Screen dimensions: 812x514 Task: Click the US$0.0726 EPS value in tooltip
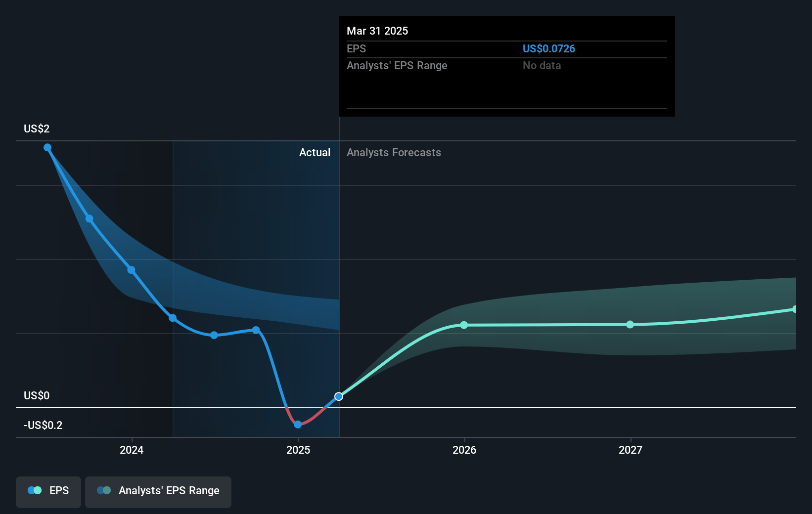[549, 48]
